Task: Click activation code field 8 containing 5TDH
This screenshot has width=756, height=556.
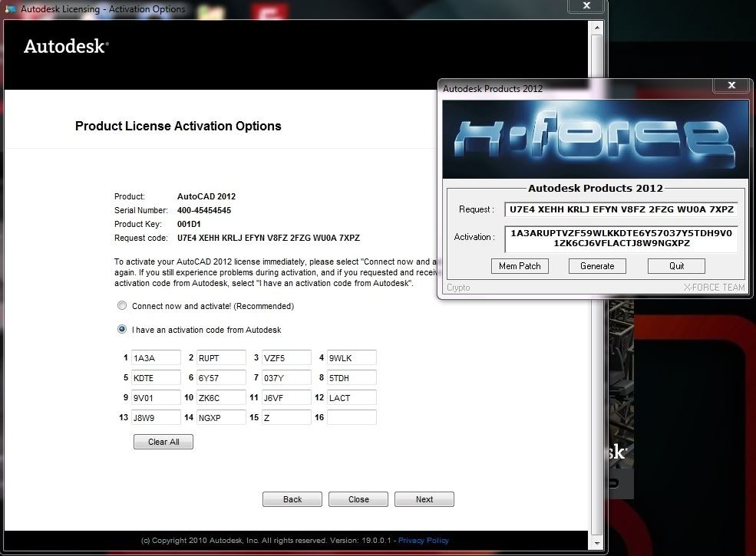Action: (352, 377)
